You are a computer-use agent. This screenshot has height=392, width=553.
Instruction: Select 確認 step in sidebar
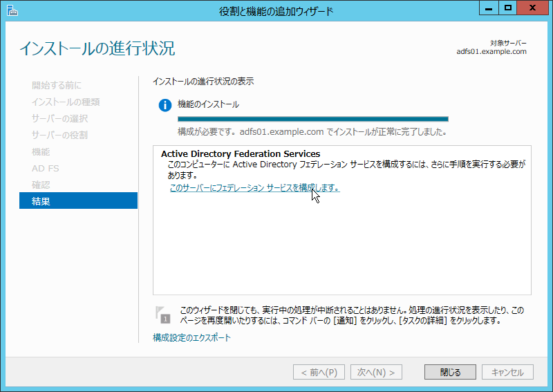tap(41, 185)
